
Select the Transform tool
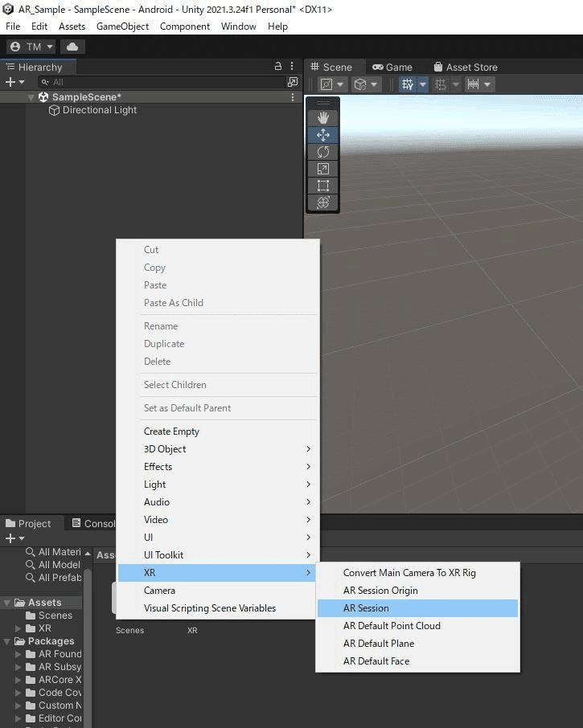[x=322, y=202]
